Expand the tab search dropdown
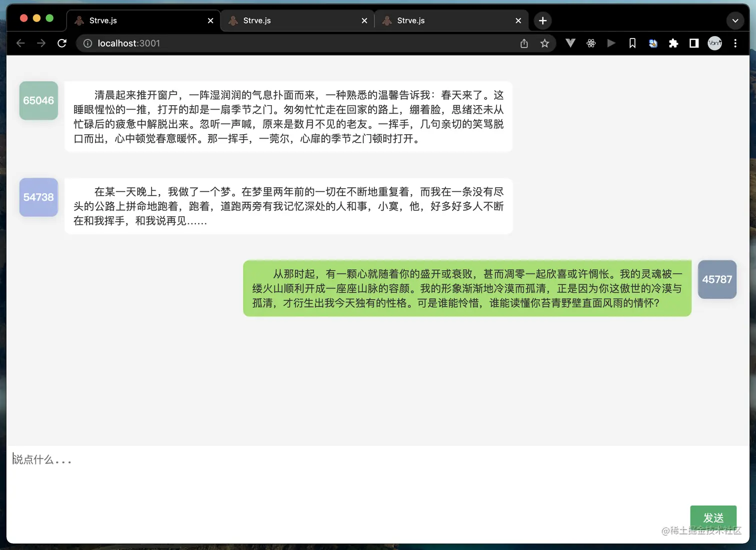This screenshot has height=550, width=756. pyautogui.click(x=735, y=21)
